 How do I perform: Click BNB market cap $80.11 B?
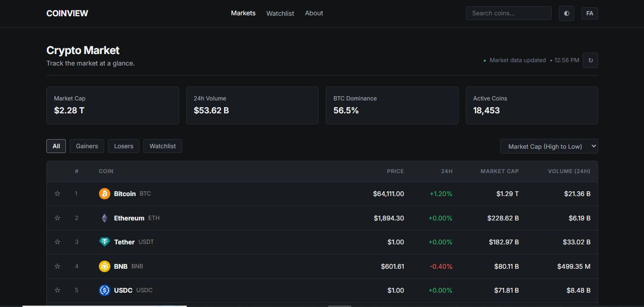[506, 266]
